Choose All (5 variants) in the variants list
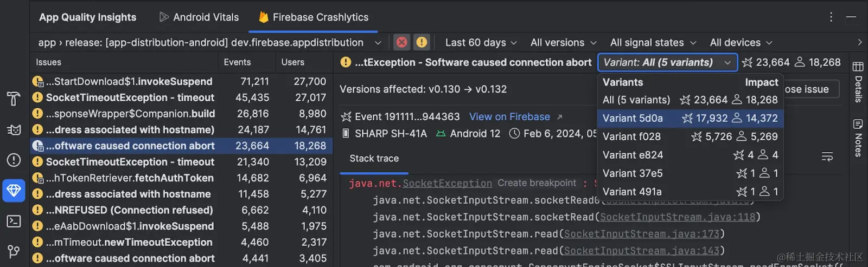The height and width of the screenshot is (267, 868). pos(690,100)
